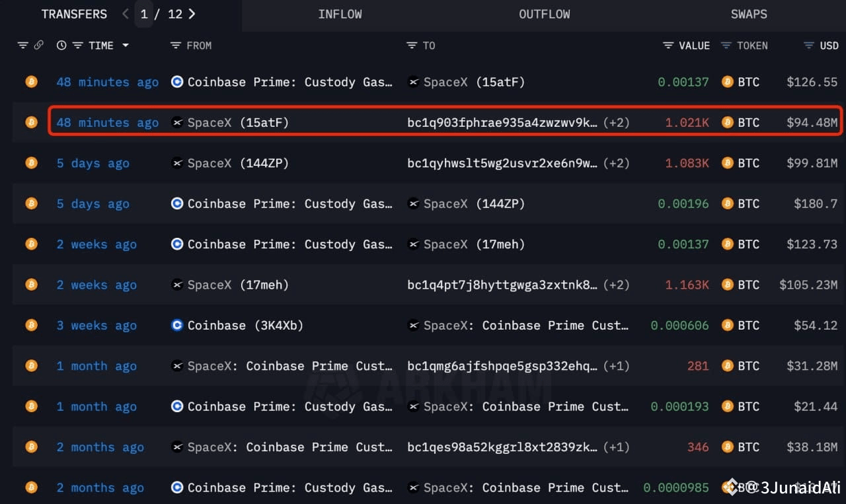
Task: Open the 3 weeks ago transaction link
Action: point(96,325)
